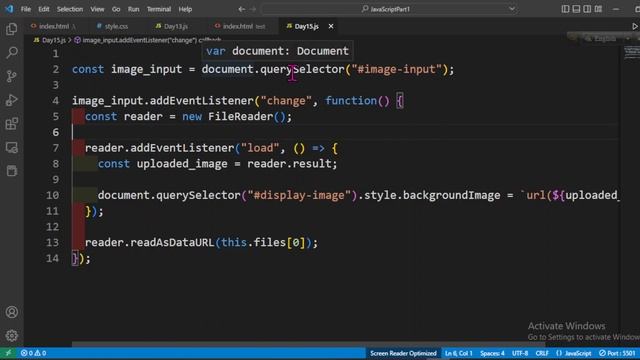The width and height of the screenshot is (640, 360).
Task: Toggle secondary side bar layout icon
Action: pos(587,9)
